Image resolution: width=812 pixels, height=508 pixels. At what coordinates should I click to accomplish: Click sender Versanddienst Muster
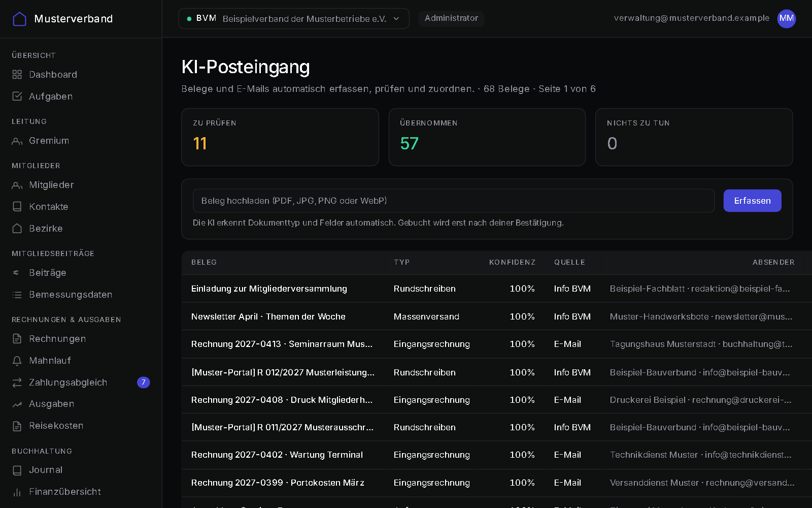[x=702, y=483]
